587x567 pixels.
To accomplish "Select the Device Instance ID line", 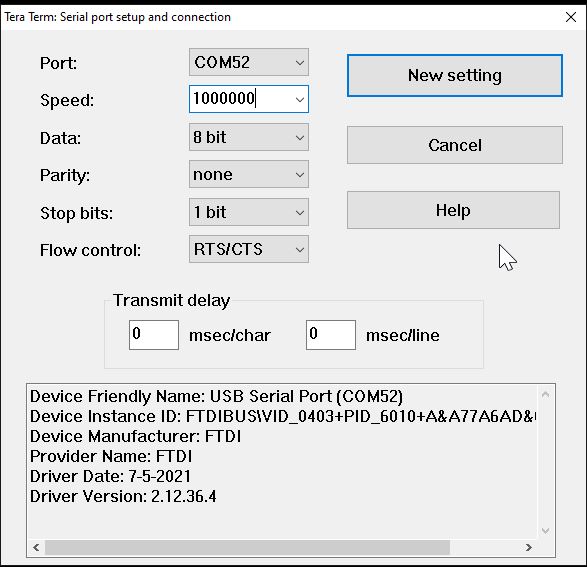I will pos(283,416).
